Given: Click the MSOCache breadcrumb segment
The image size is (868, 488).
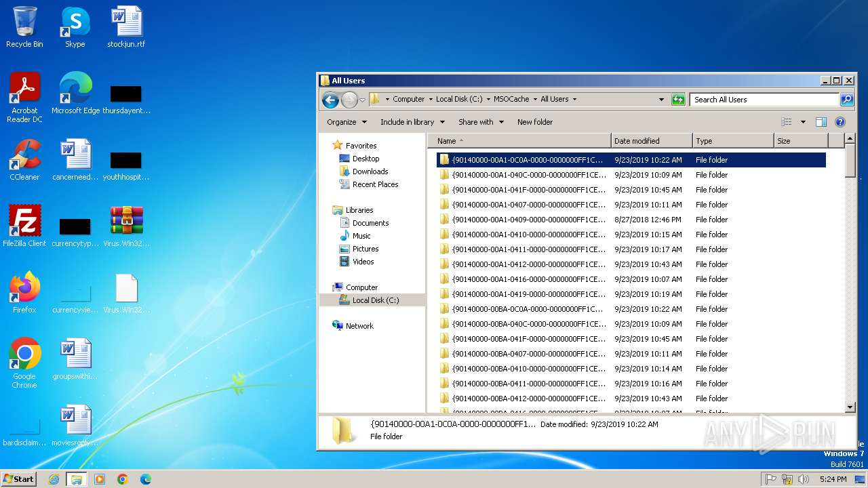Looking at the screenshot, I should coord(511,99).
